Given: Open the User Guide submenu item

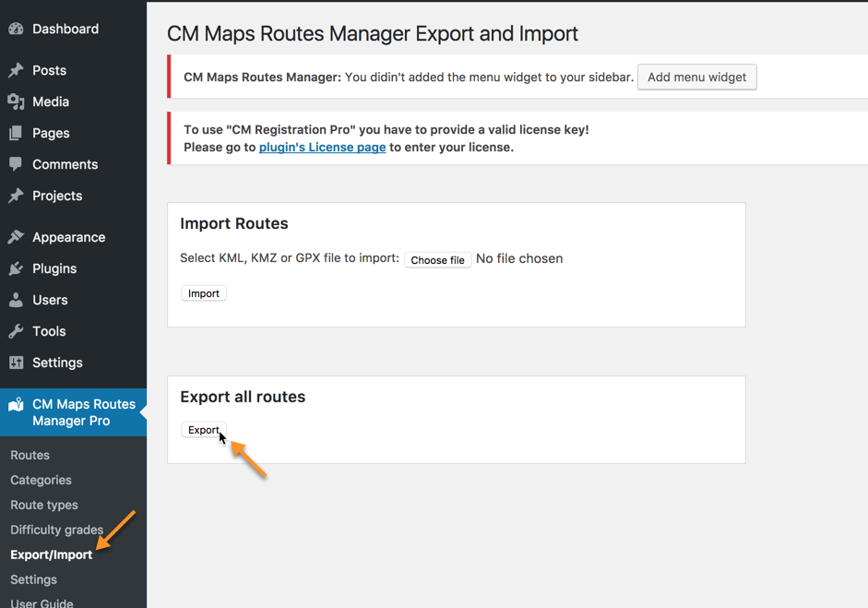Looking at the screenshot, I should 42,603.
